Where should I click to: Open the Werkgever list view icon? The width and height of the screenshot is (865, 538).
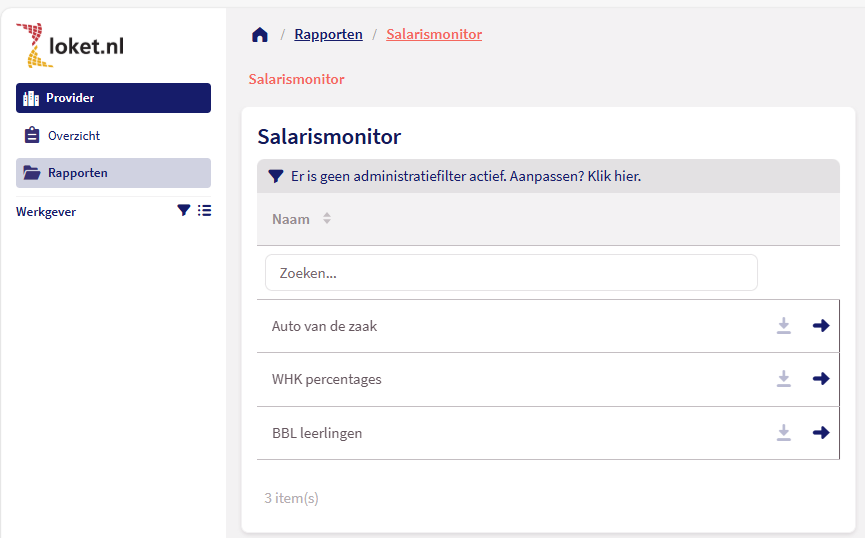[204, 211]
